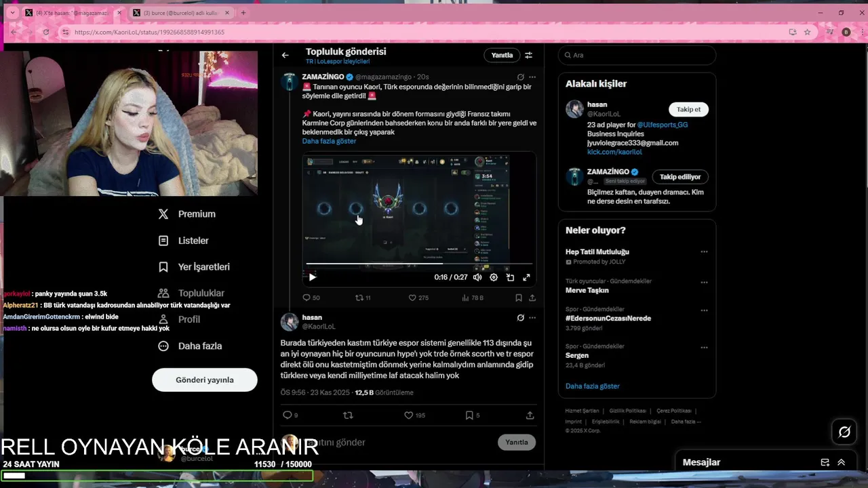Focus the Ara search field
This screenshot has width=868, height=488.
pos(637,55)
